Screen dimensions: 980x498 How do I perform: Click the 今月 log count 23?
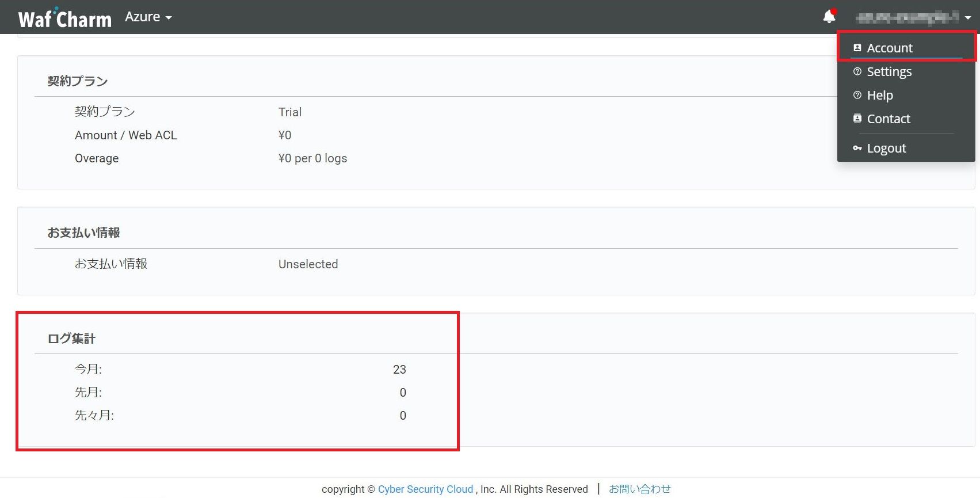399,370
